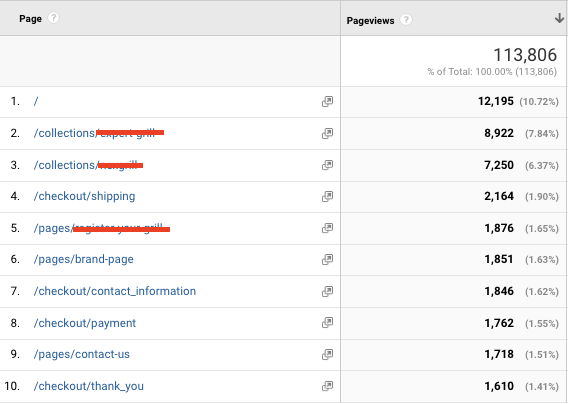
Task: Select the (10.72%) percentage
Action: (539, 101)
